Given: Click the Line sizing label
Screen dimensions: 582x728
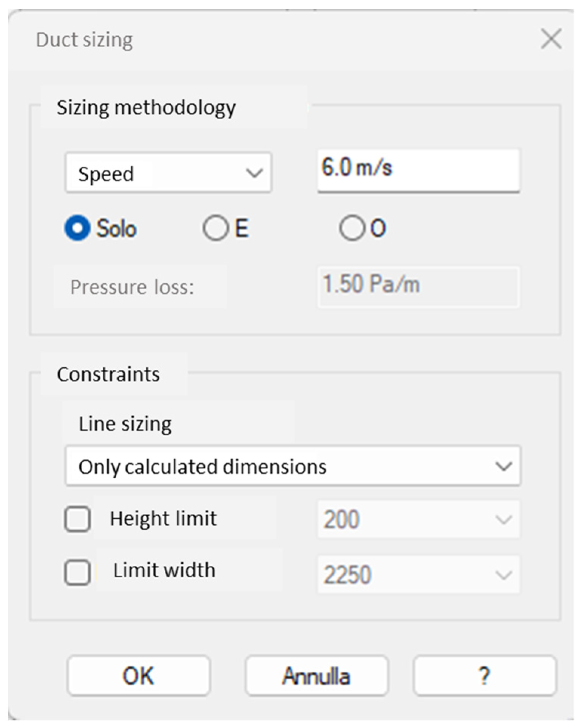Looking at the screenshot, I should (x=125, y=424).
